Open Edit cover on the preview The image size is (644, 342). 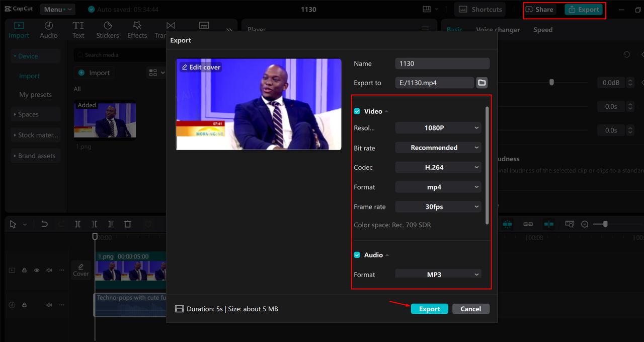201,67
